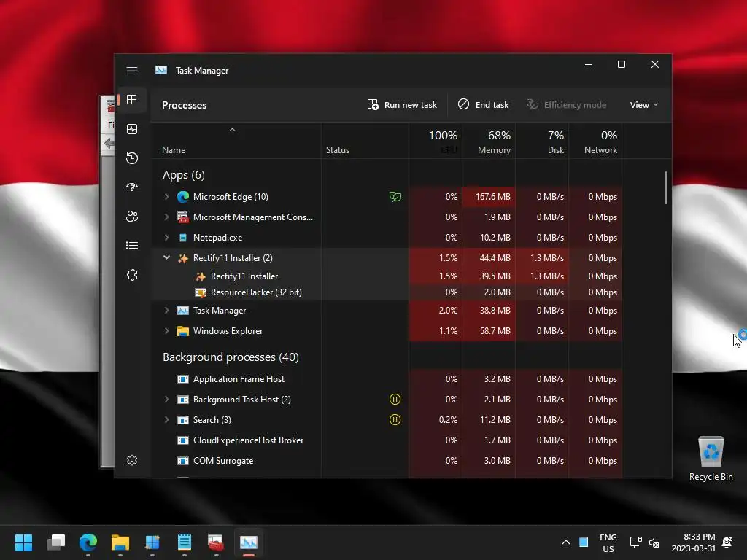
Task: Click the Task Manager taskbar icon
Action: 248,542
